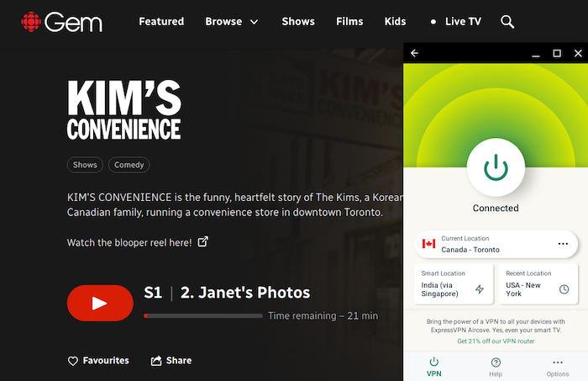The height and width of the screenshot is (381, 588).
Task: Click the episode progress bar
Action: (x=203, y=315)
